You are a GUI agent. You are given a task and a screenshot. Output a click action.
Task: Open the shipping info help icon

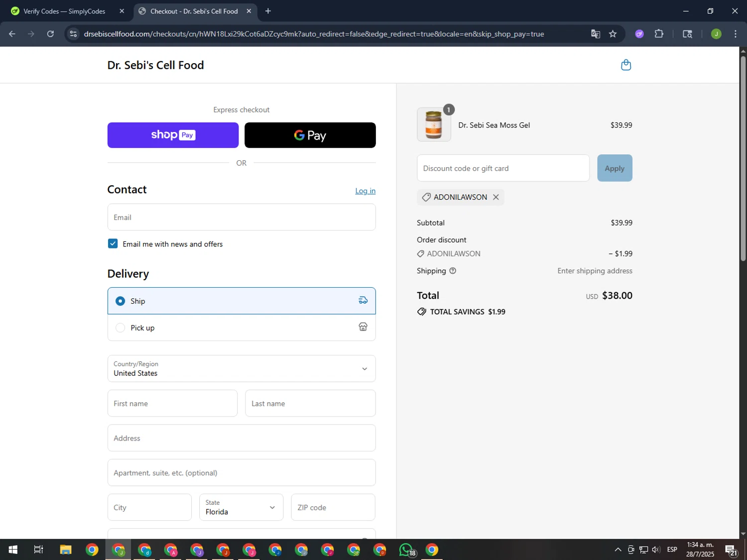[x=453, y=271]
